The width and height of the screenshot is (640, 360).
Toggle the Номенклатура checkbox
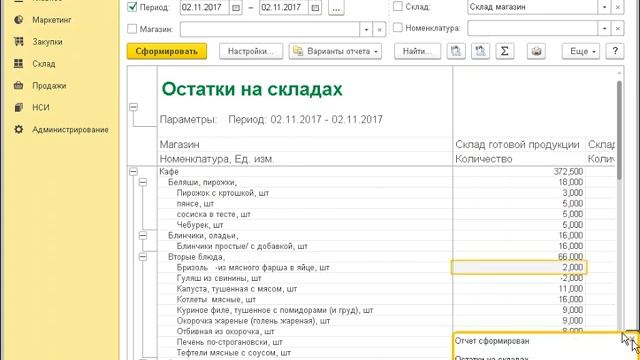[398, 28]
